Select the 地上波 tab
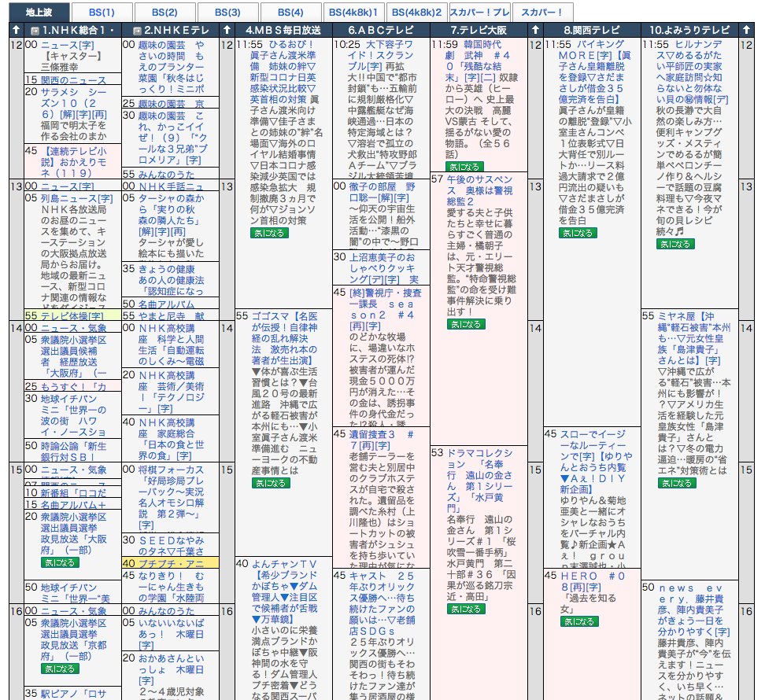This screenshot has height=700, width=765. 39,12
